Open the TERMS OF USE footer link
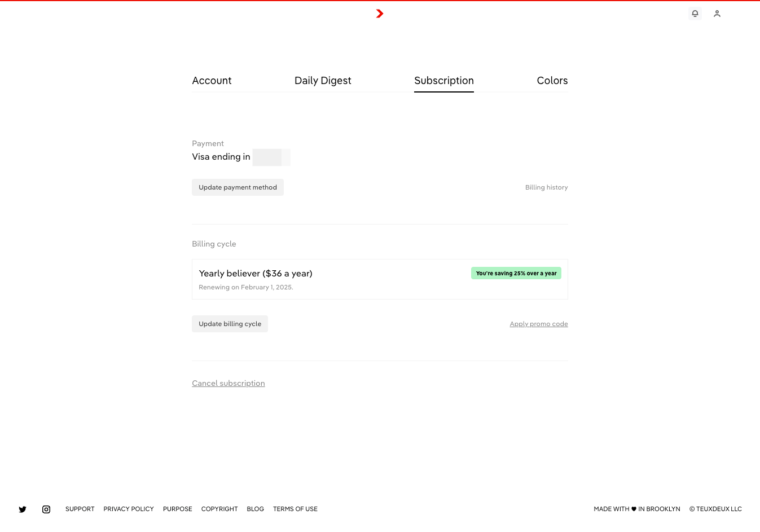 [295, 509]
